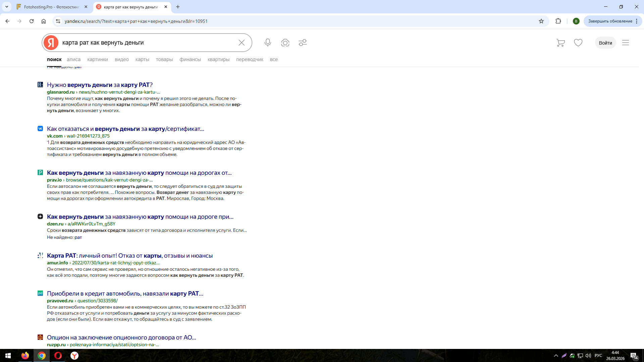Click the Yandex logo

pos(51,43)
